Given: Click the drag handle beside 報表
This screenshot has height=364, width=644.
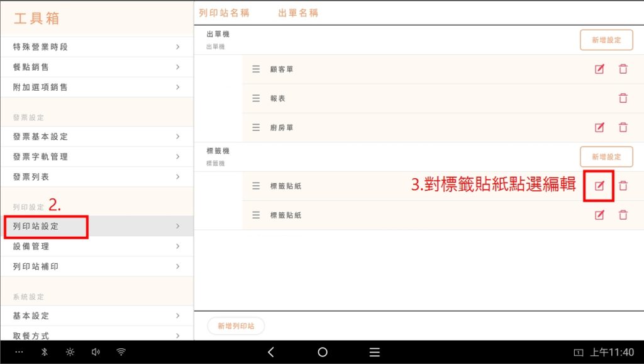Looking at the screenshot, I should tap(256, 98).
